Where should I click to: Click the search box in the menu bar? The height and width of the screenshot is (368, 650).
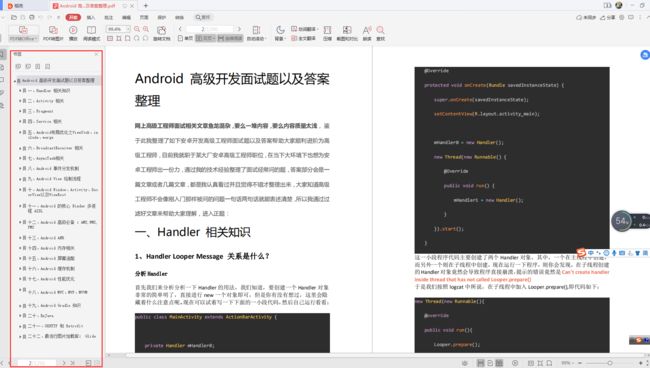(x=203, y=17)
